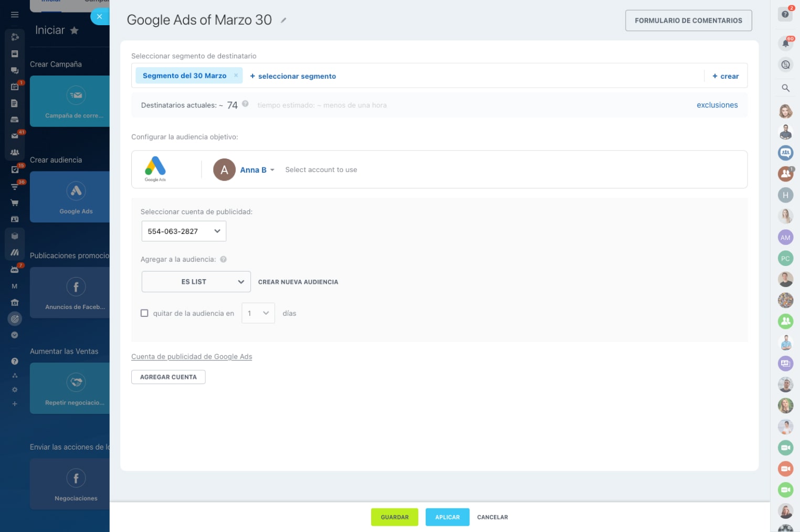Screen dimensions: 800x532
Task: Open the hamburger menu in left sidebar
Action: coord(15,15)
